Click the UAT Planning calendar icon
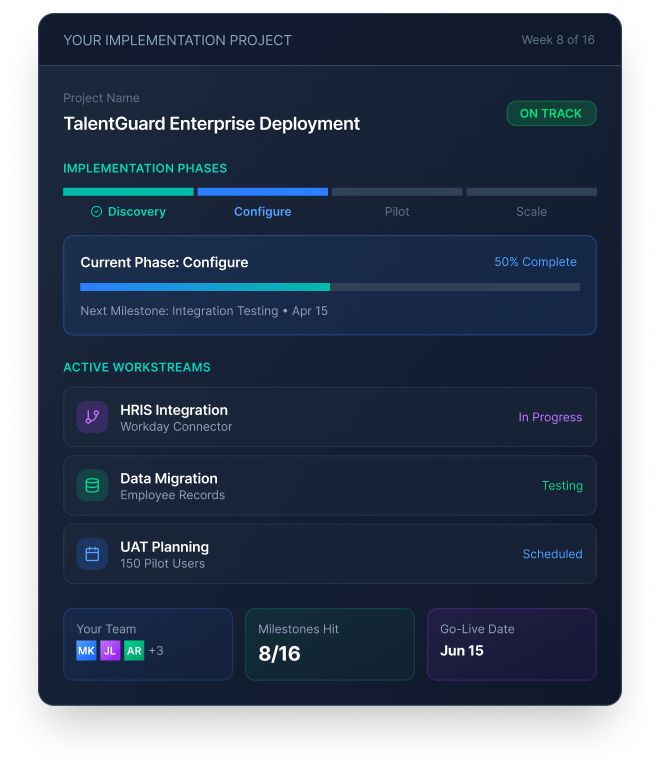Image resolution: width=661 pixels, height=769 pixels. [x=92, y=554]
